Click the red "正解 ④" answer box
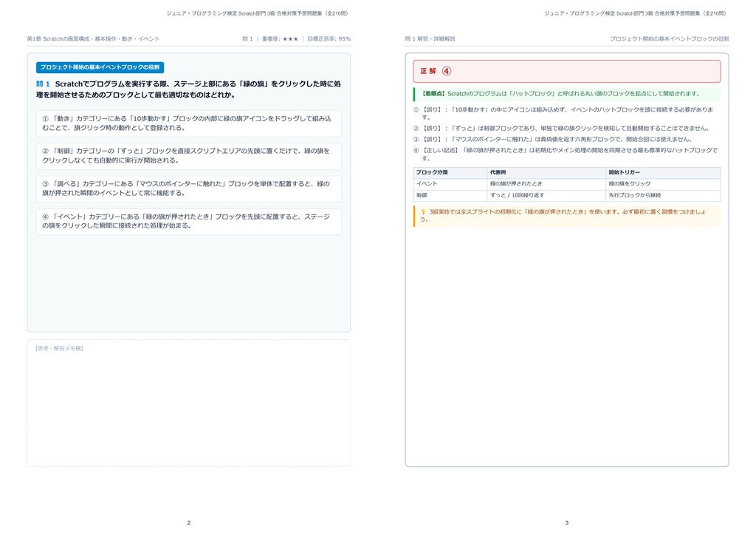756x535 pixels. (567, 72)
